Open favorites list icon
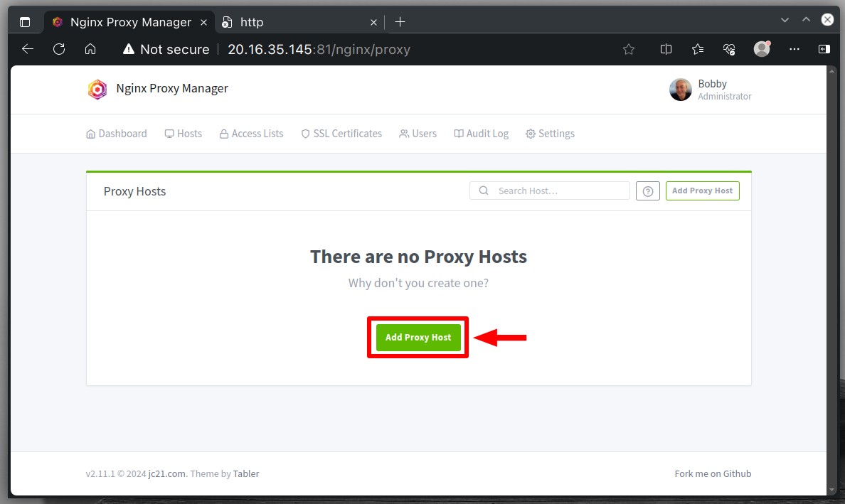 pos(697,50)
